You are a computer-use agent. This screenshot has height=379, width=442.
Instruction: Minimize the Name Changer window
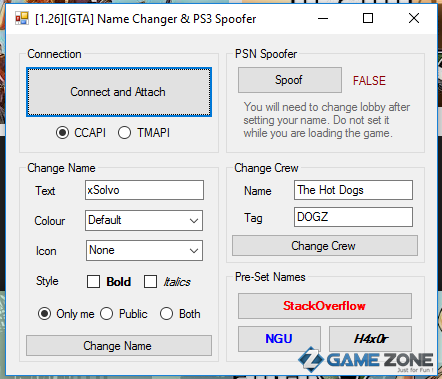(x=323, y=18)
